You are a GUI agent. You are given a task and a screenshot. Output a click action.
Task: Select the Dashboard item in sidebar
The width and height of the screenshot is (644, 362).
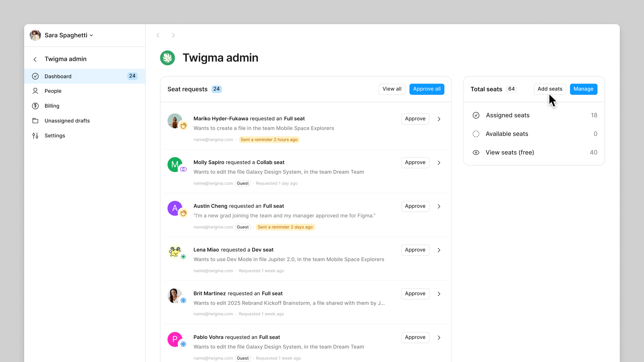click(x=85, y=76)
